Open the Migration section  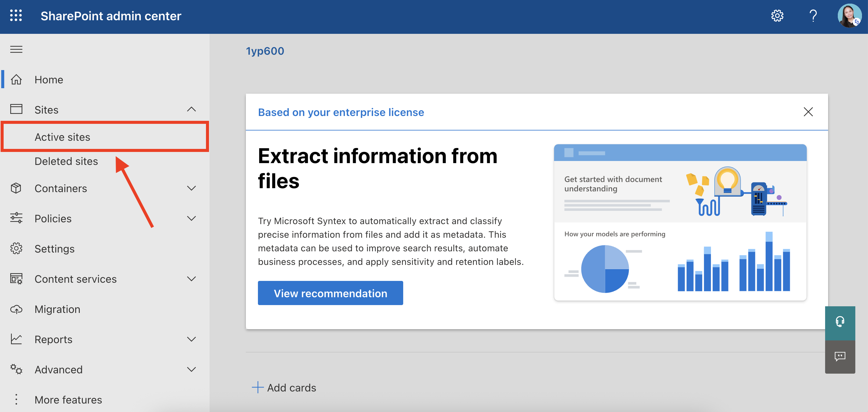coord(57,309)
